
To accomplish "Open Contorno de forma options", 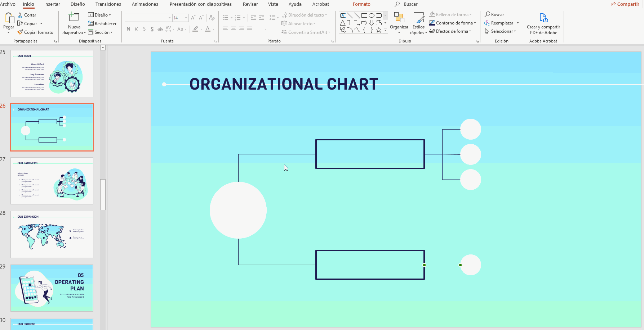I will pyautogui.click(x=452, y=23).
